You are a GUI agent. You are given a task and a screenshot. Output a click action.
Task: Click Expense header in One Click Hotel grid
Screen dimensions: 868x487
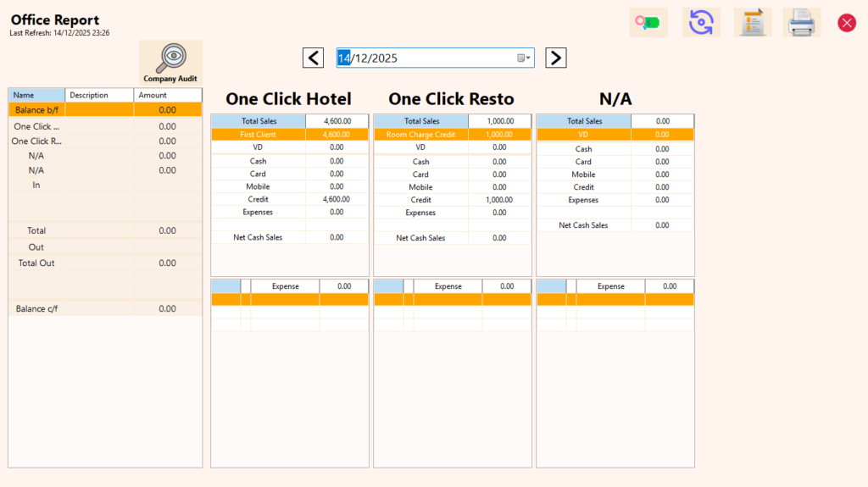(x=285, y=286)
